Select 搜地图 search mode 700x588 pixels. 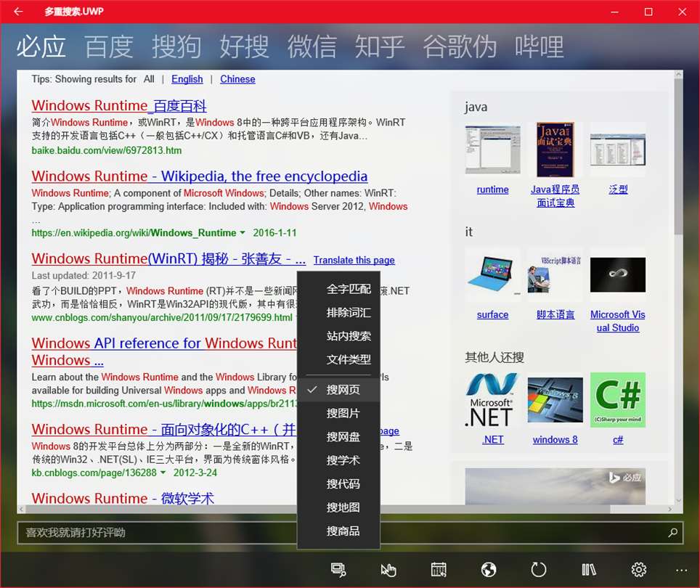click(x=338, y=507)
